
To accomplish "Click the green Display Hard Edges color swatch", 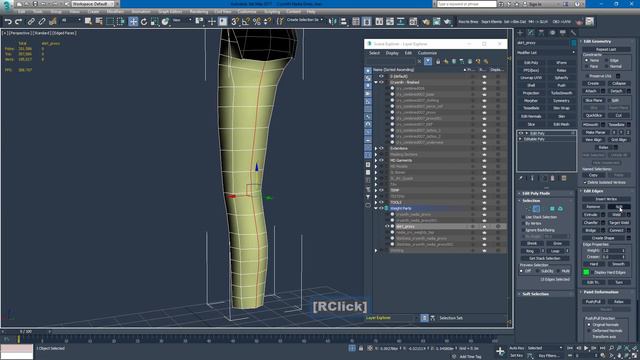I will 586,272.
